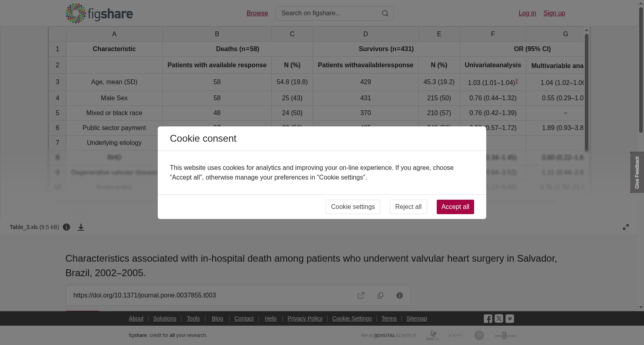Accept all cookies
This screenshot has height=345, width=644.
tap(455, 207)
